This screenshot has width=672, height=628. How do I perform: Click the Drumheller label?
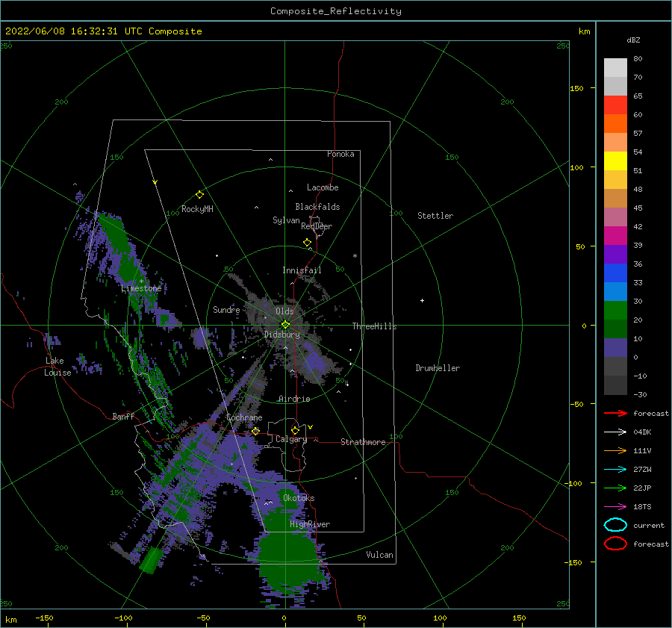438,368
